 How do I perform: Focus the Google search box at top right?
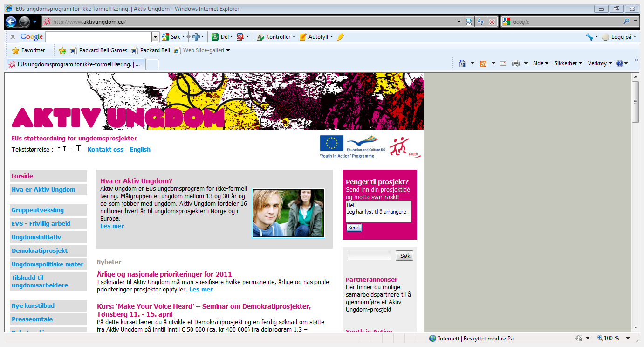pos(566,22)
